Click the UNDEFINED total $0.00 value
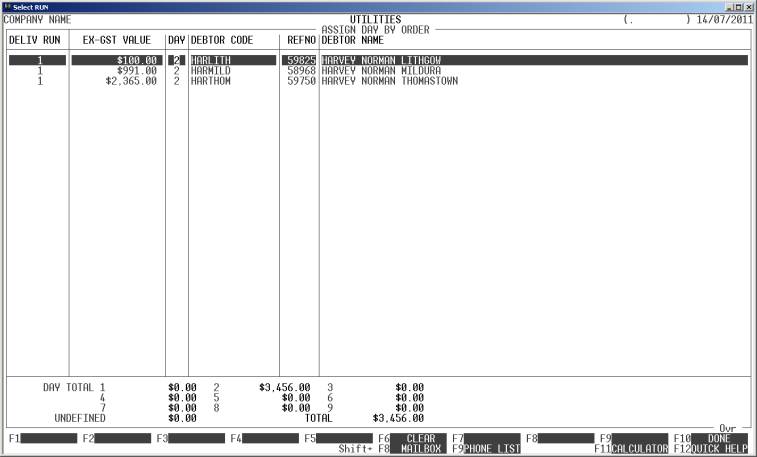Image resolution: width=757 pixels, height=457 pixels. pos(182,418)
